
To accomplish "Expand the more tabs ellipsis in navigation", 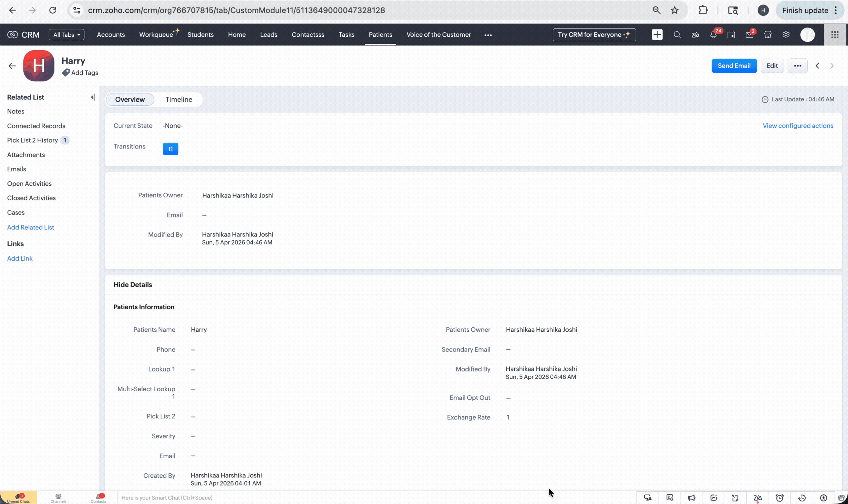I will tap(488, 35).
